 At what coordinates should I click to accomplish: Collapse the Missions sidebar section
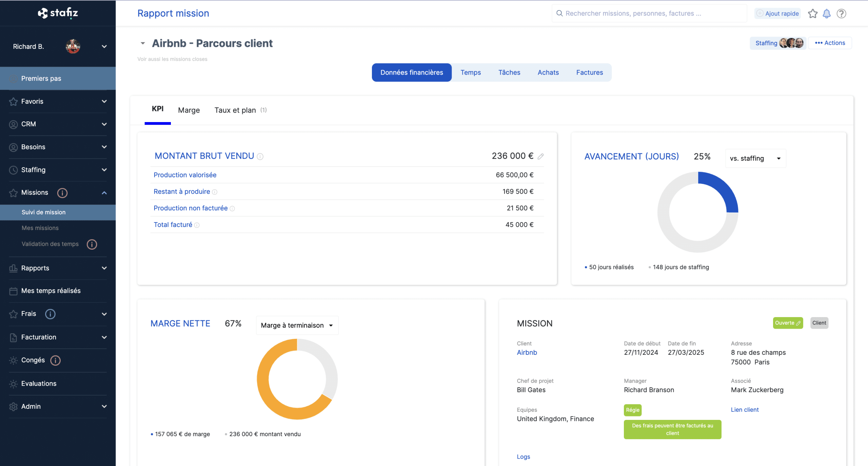pos(104,193)
